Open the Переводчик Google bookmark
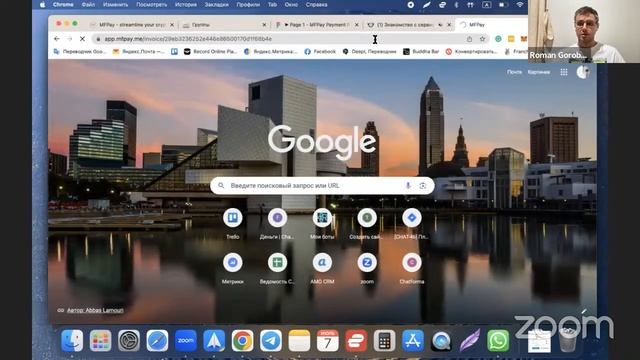The image size is (640, 360). point(80,51)
